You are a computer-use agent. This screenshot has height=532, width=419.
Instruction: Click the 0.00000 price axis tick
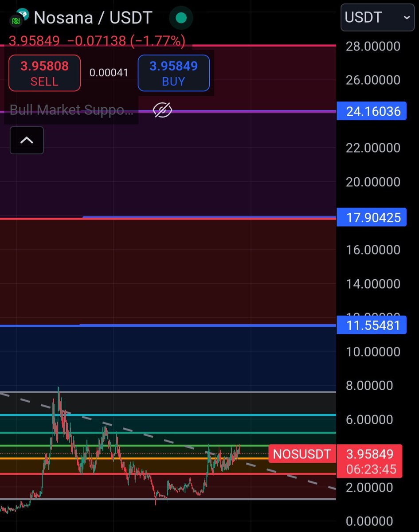click(x=369, y=521)
